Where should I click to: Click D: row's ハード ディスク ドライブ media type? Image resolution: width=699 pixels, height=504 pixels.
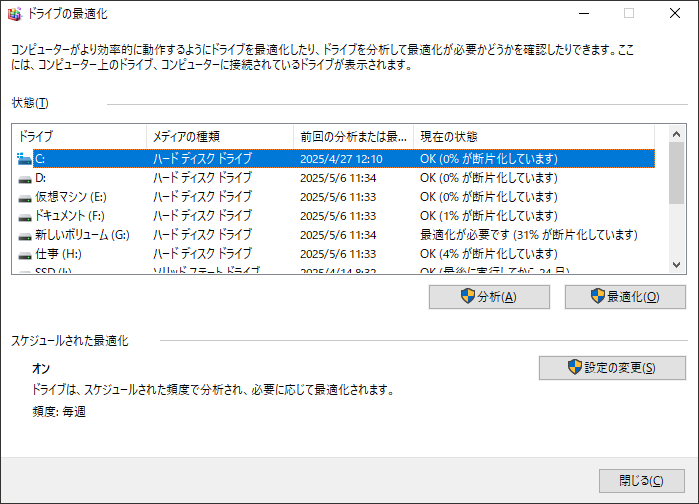coord(202,178)
